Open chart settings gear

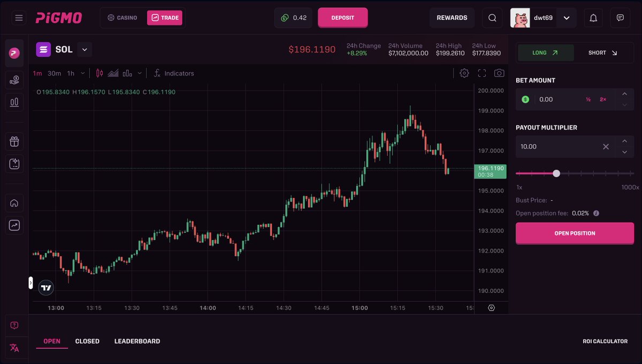[x=464, y=73]
